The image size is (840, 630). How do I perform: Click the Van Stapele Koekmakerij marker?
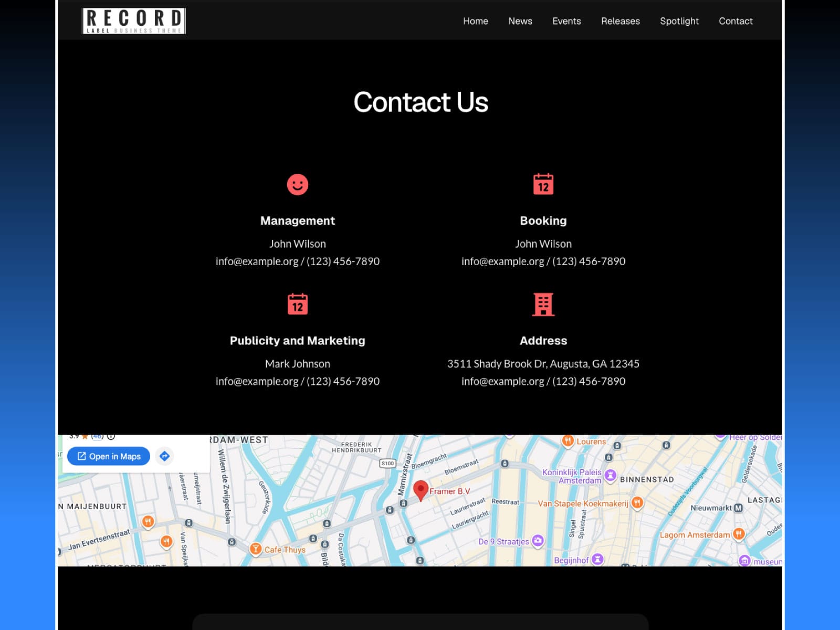(x=637, y=503)
